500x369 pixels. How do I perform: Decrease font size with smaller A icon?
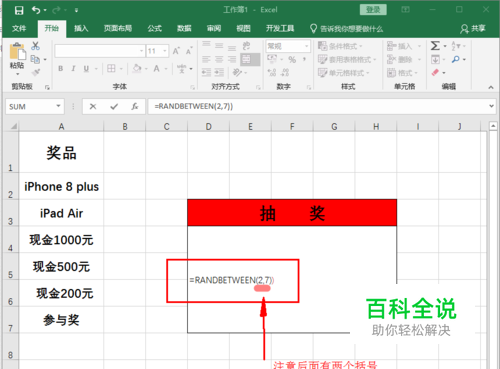(189, 51)
